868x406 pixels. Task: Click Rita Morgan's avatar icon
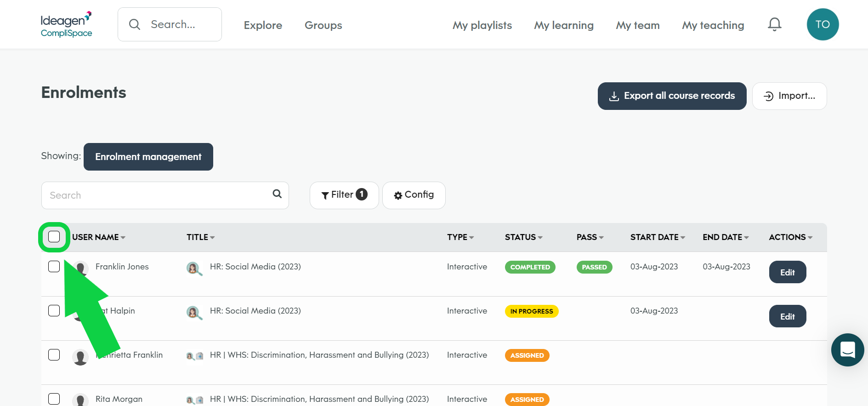click(x=80, y=400)
